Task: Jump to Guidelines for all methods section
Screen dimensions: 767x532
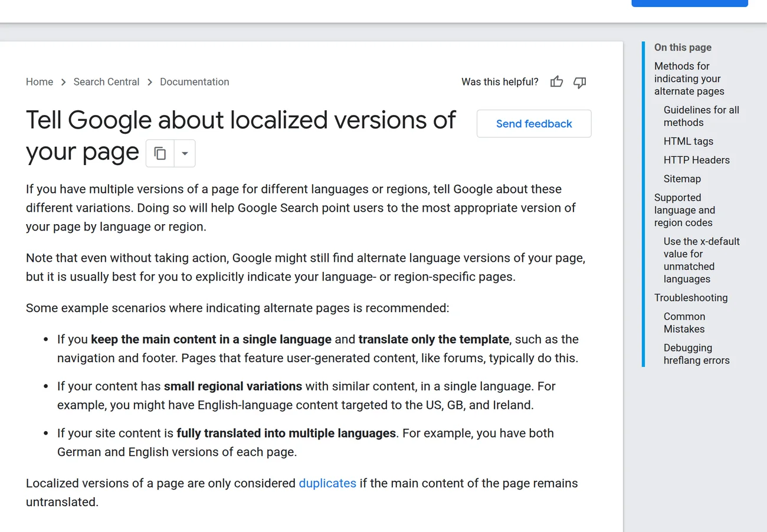Action: click(x=701, y=116)
